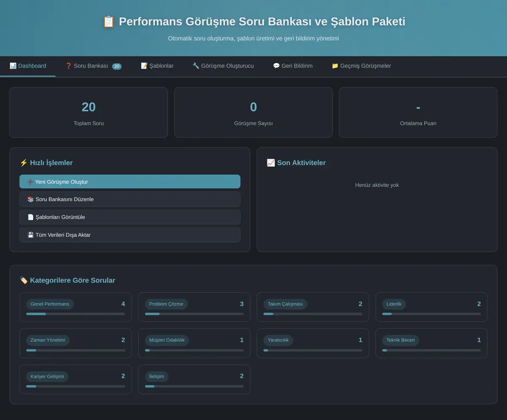Click the Yaratıcılık category tag
This screenshot has width=507, height=420.
point(278,340)
